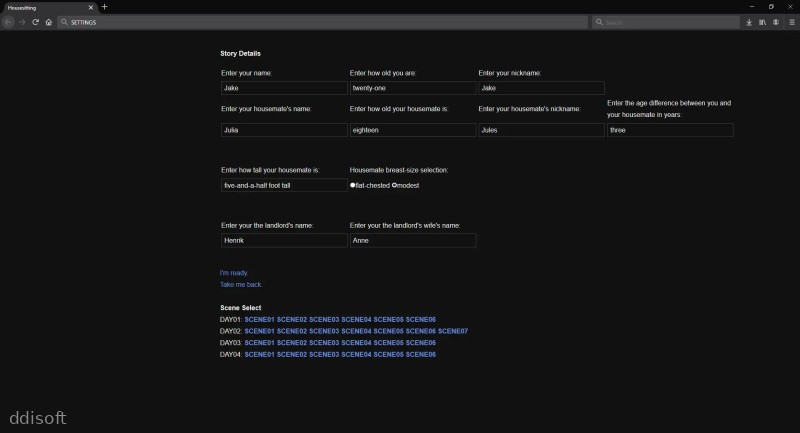The image size is (800, 433).
Task: Edit the your name field containing Jake
Action: [x=284, y=88]
